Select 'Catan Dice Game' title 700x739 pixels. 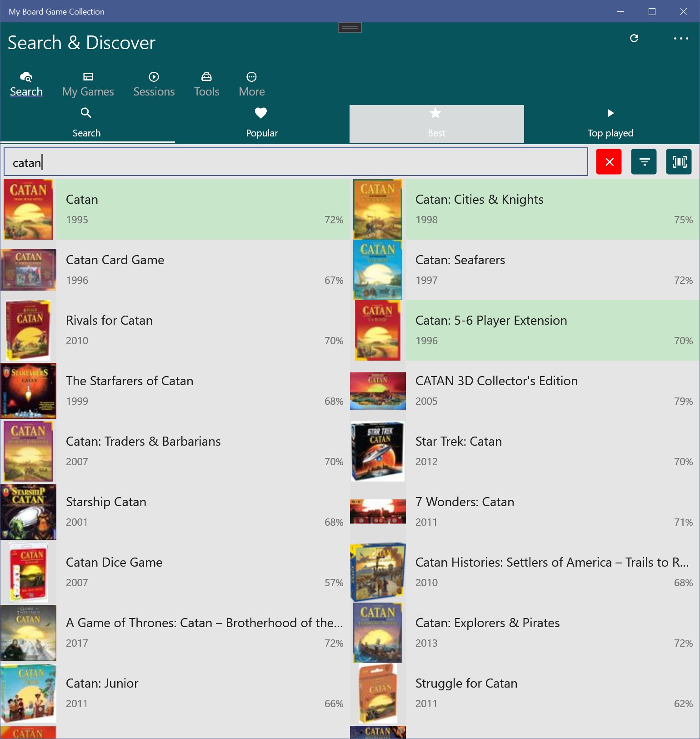114,563
